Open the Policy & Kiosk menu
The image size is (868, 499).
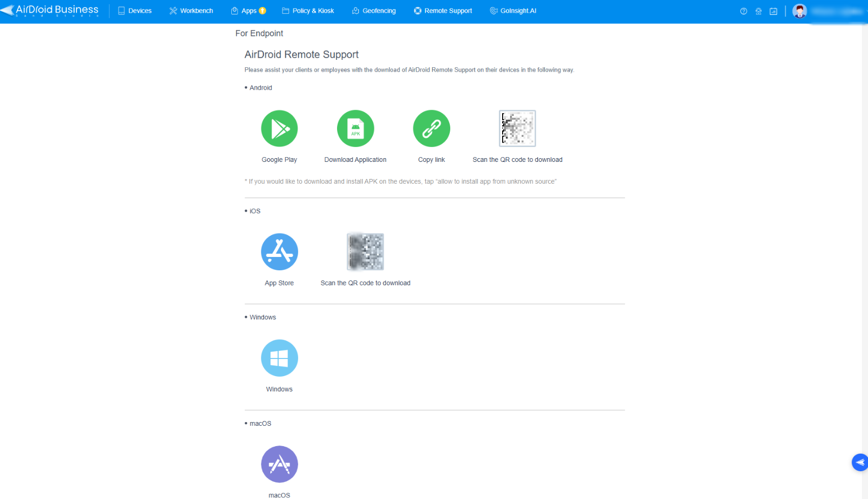pos(308,11)
